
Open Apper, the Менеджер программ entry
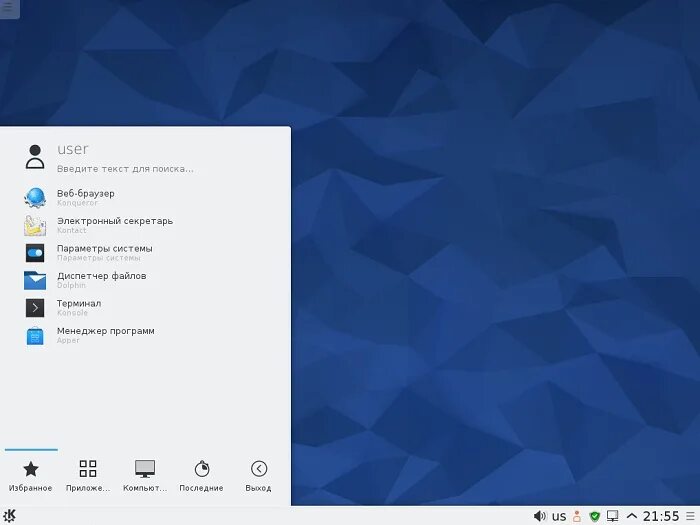(147, 335)
